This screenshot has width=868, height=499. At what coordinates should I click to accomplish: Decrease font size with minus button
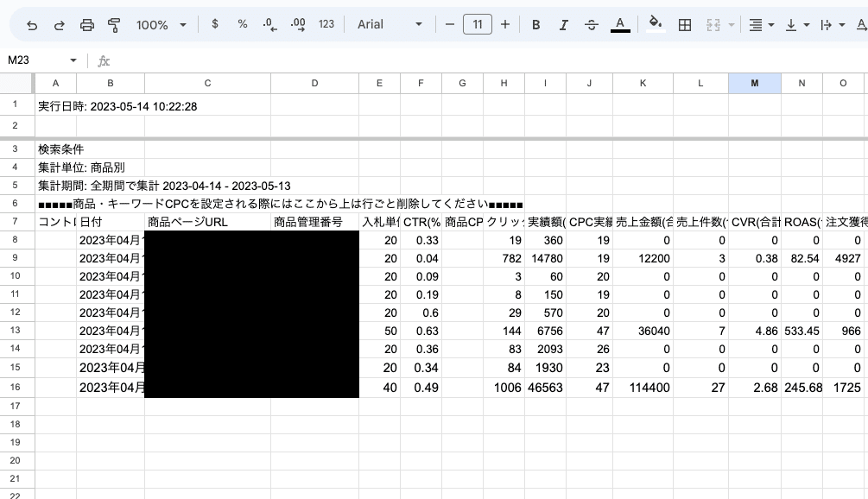[449, 24]
